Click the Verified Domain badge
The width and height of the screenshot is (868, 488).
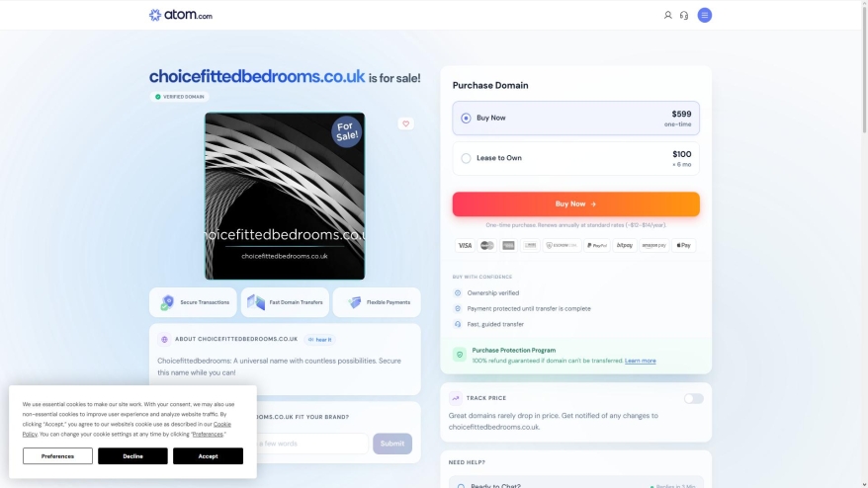point(179,97)
